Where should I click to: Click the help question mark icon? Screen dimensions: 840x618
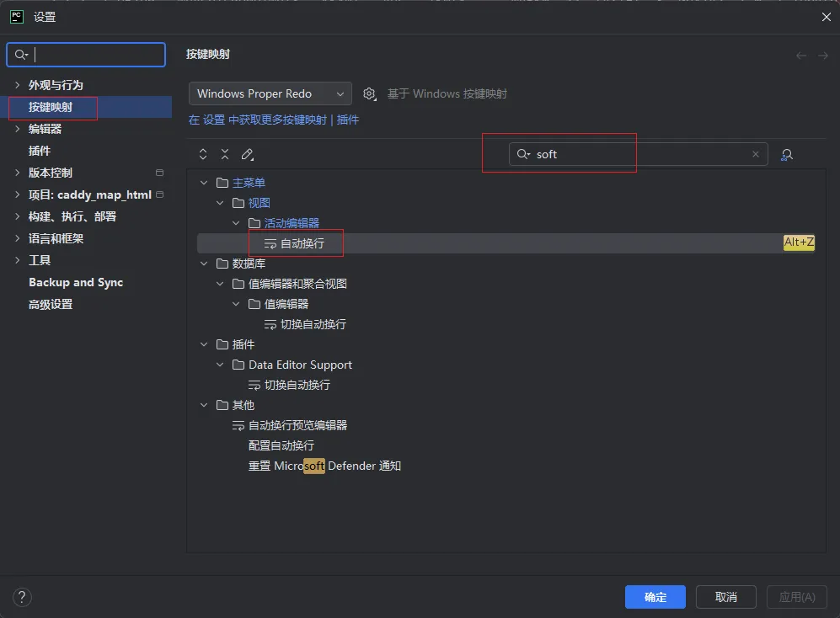tap(23, 597)
